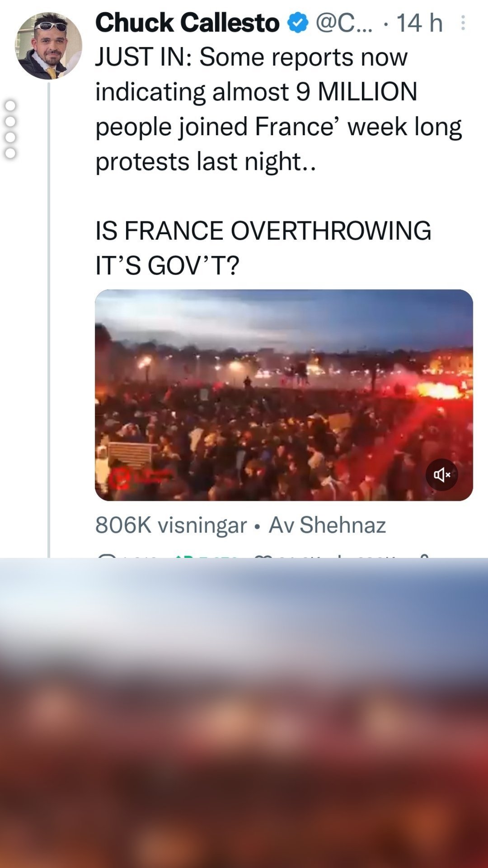Tap the second circle in the left column
Image resolution: width=488 pixels, height=868 pixels.
pyautogui.click(x=10, y=122)
